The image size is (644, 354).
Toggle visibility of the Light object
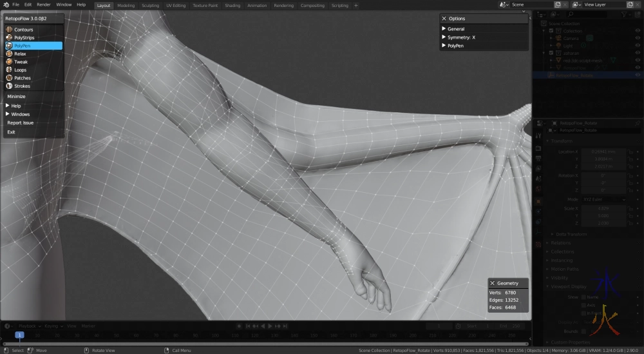[x=636, y=45]
